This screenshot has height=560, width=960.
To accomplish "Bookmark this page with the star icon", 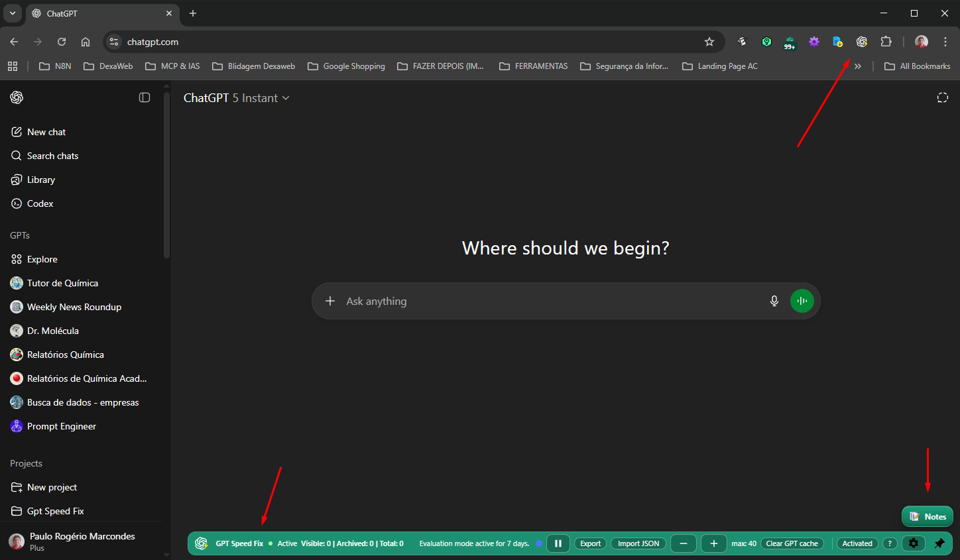I will point(709,42).
